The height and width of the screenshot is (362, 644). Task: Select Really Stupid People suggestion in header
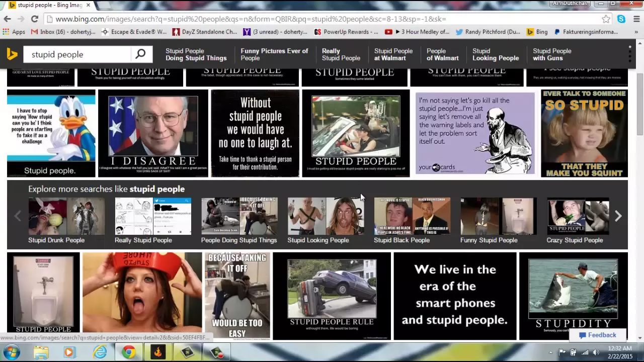(341, 54)
